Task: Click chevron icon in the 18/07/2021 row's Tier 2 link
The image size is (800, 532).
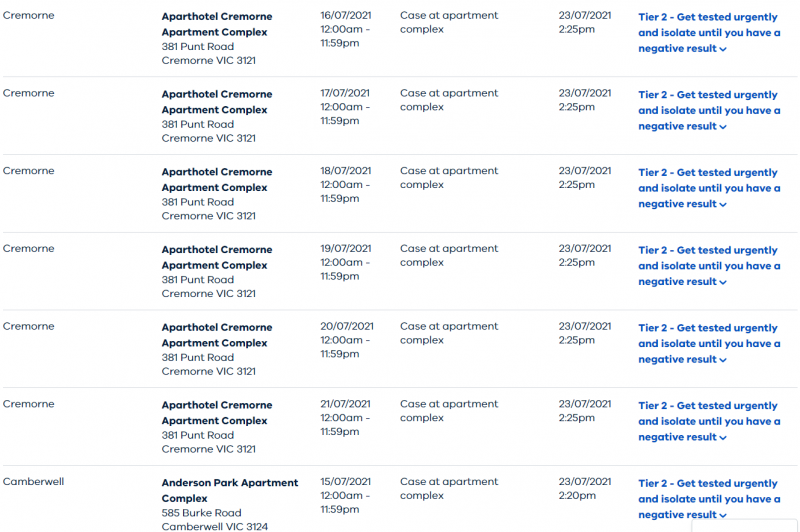Action: tap(723, 205)
